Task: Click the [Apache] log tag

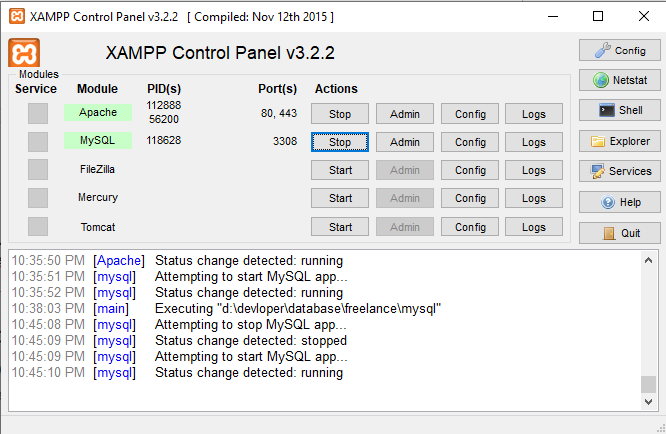Action: 119,261
